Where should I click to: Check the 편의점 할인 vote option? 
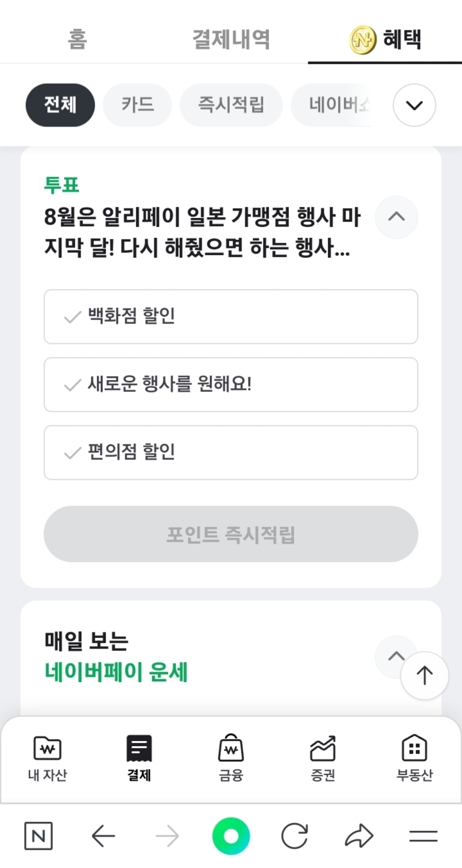tap(230, 453)
